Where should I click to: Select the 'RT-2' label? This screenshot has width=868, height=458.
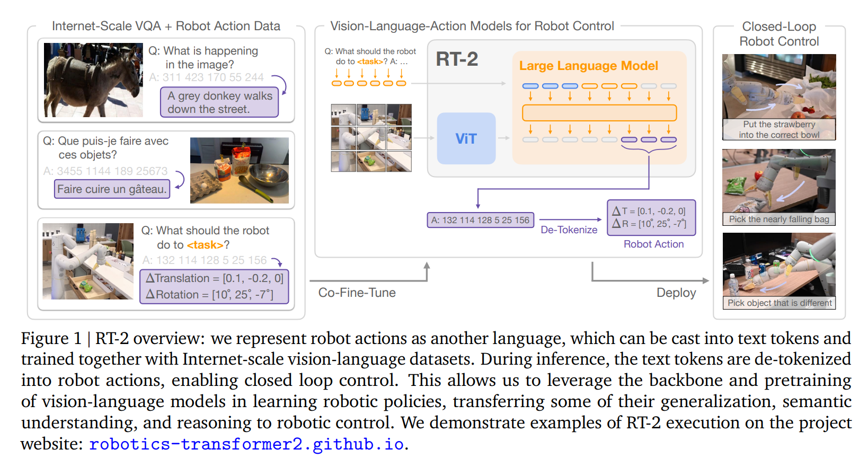[457, 59]
